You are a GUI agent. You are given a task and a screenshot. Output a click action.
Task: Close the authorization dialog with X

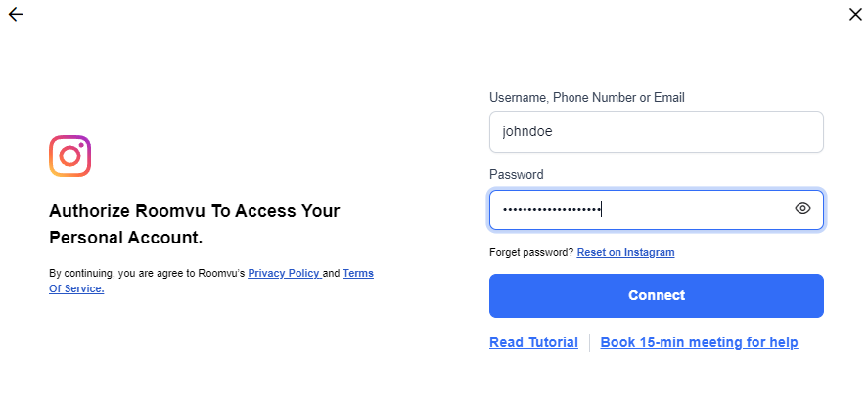click(854, 14)
